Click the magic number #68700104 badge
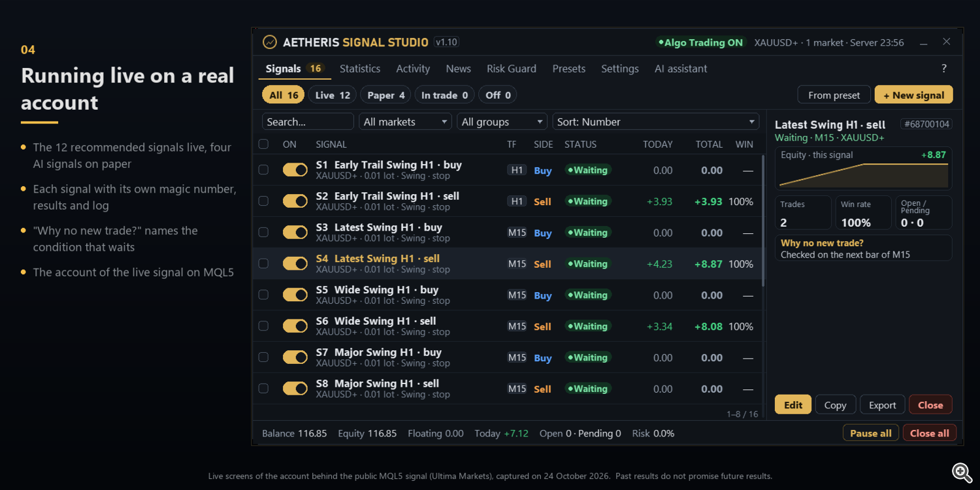 pos(926,124)
